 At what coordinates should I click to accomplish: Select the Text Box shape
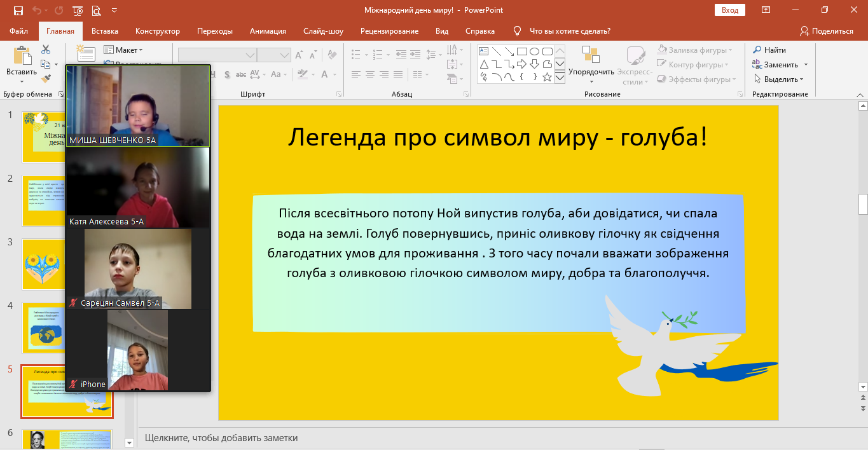(x=483, y=51)
